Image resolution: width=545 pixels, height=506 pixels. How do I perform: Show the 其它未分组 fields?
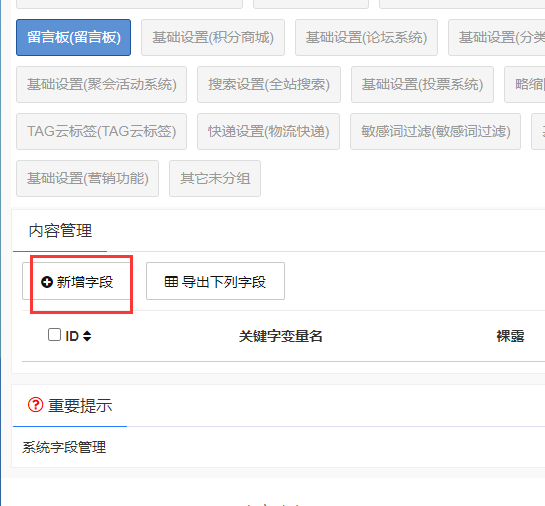(215, 178)
